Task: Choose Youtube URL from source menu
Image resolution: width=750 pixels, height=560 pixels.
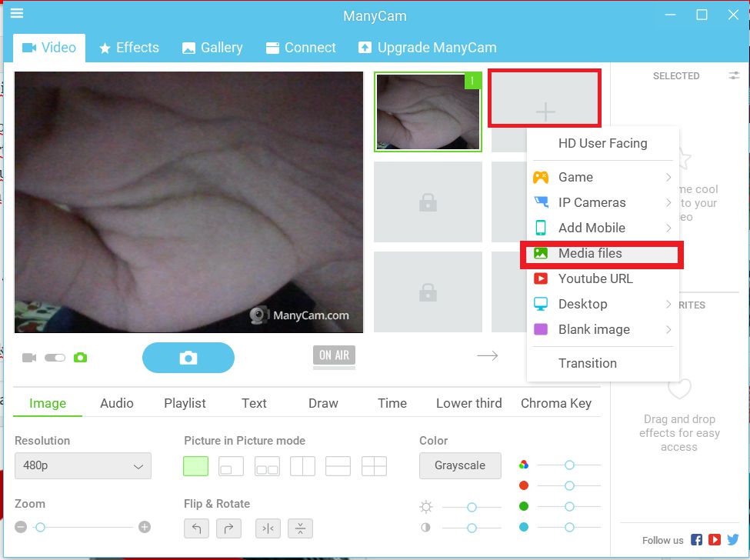Action: coord(602,278)
